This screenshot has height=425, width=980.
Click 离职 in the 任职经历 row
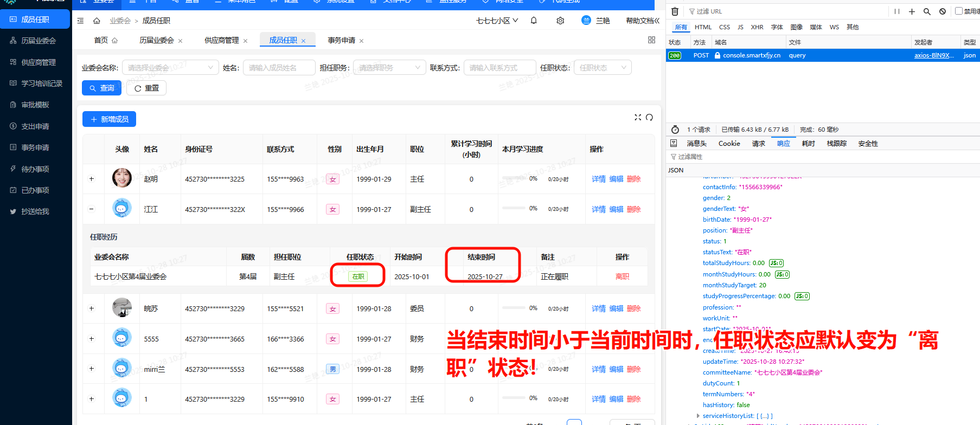point(622,276)
